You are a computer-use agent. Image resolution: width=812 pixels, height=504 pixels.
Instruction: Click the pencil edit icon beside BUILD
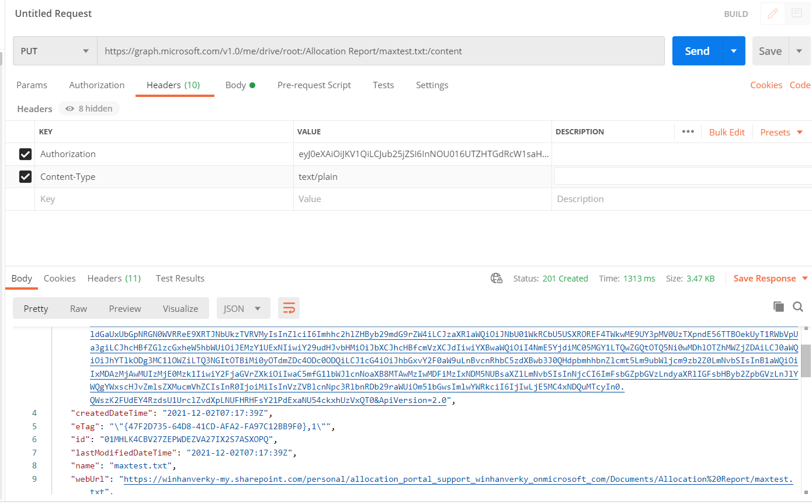tap(773, 14)
